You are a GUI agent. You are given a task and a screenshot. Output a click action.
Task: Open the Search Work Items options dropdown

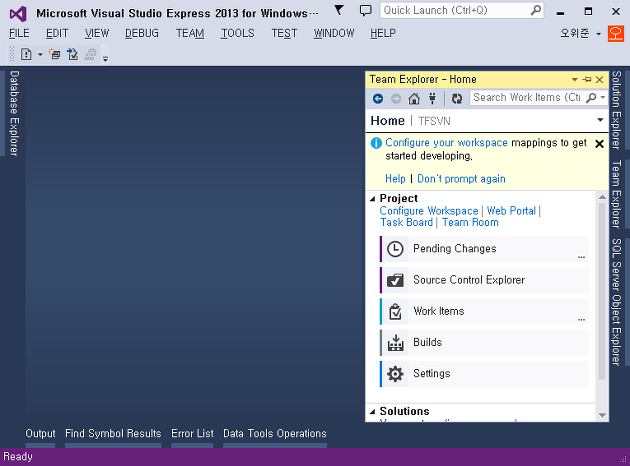pos(603,98)
